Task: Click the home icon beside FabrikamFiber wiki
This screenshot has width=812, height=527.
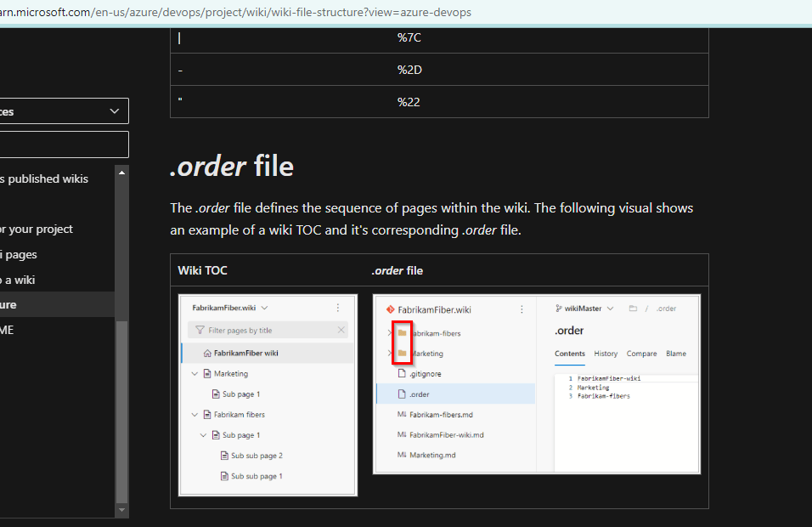Action: point(207,353)
